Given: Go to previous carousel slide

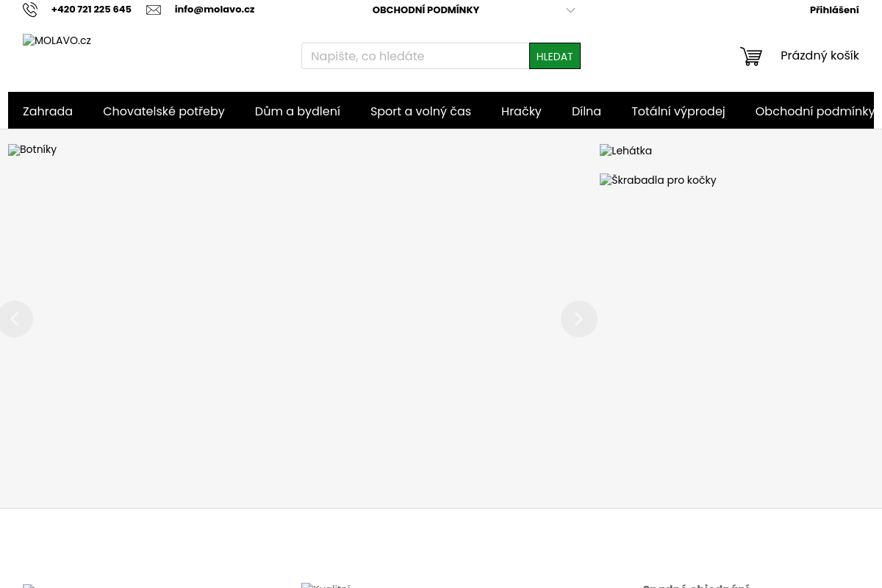Looking at the screenshot, I should (x=15, y=319).
